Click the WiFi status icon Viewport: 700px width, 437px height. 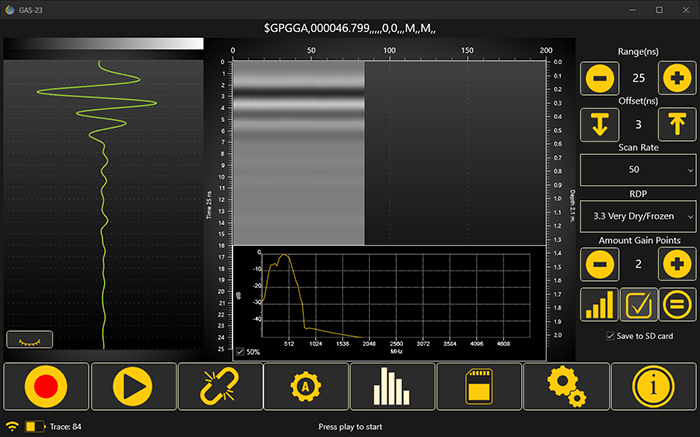12,426
